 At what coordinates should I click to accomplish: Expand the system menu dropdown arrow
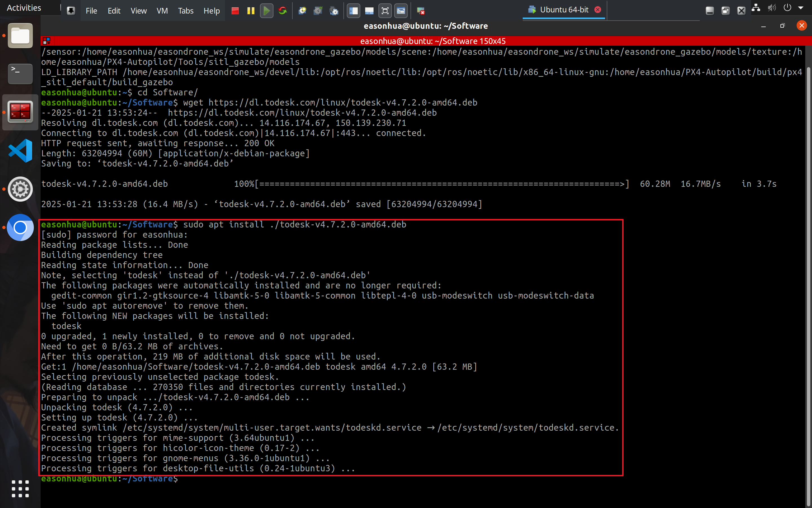801,8
